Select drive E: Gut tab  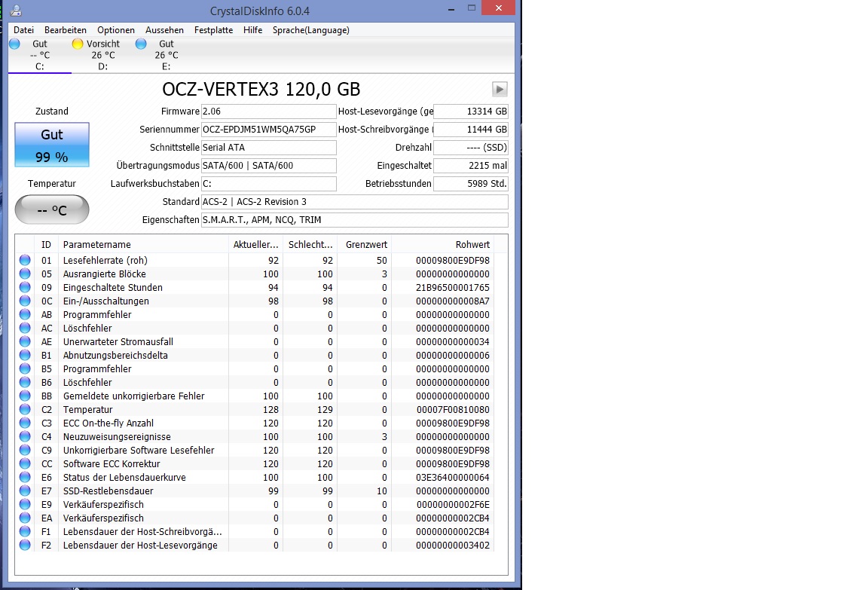point(166,55)
